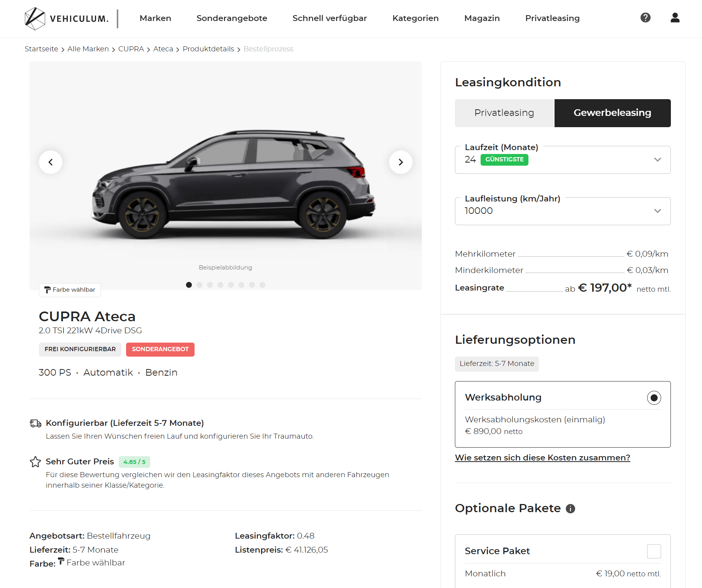Open the Sonderangebote menu
The height and width of the screenshot is (588, 702).
click(x=232, y=18)
